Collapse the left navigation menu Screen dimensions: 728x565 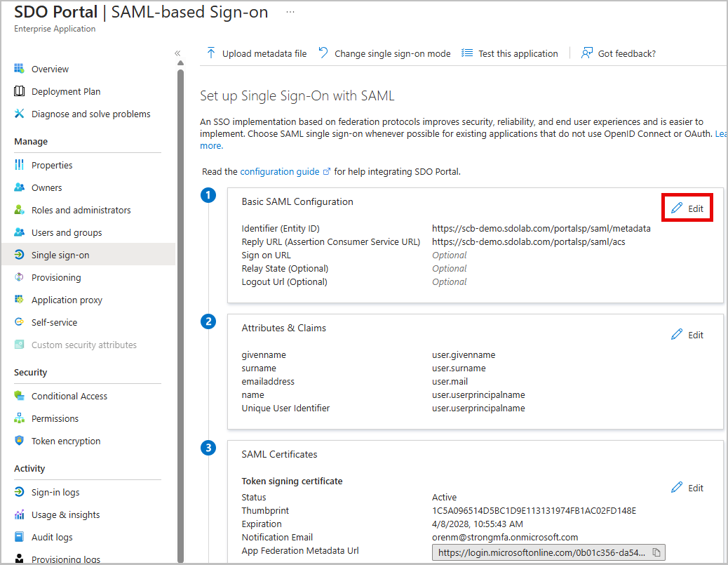pyautogui.click(x=177, y=53)
